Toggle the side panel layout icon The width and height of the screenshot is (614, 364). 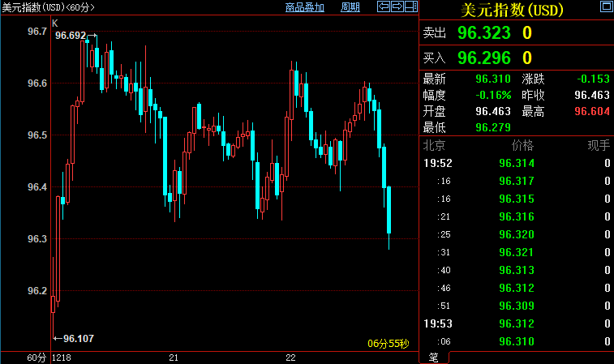410,7
